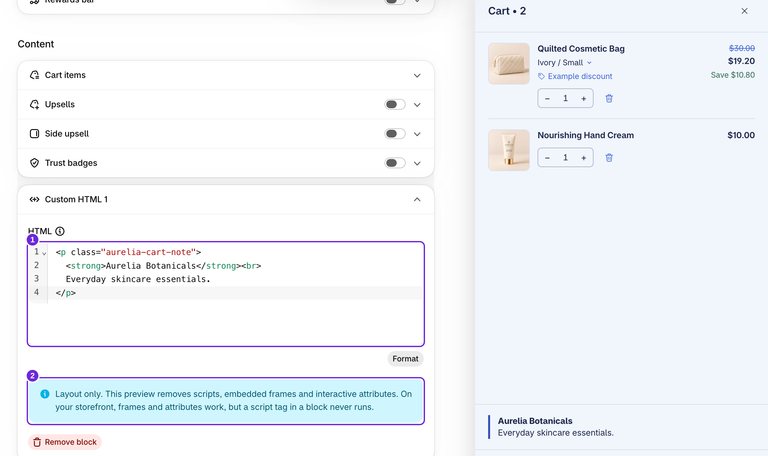Click the Trust badges shield icon
Image resolution: width=768 pixels, height=456 pixels.
pyautogui.click(x=34, y=163)
